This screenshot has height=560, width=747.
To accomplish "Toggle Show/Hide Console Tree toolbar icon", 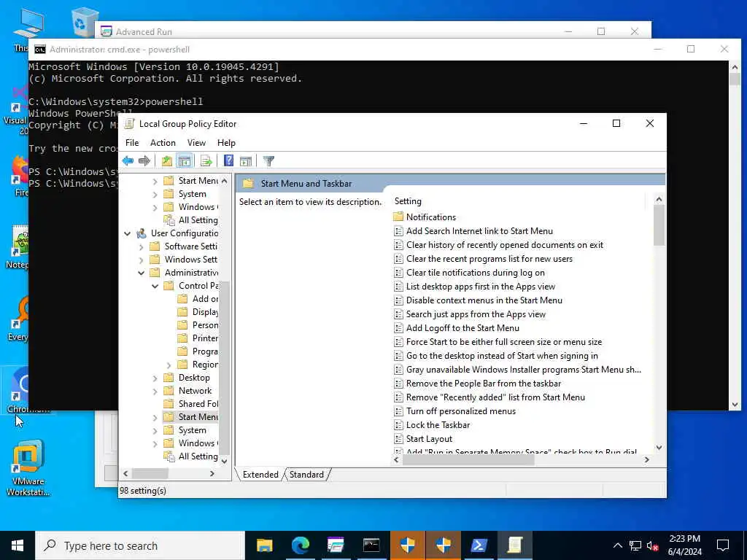I will point(185,161).
